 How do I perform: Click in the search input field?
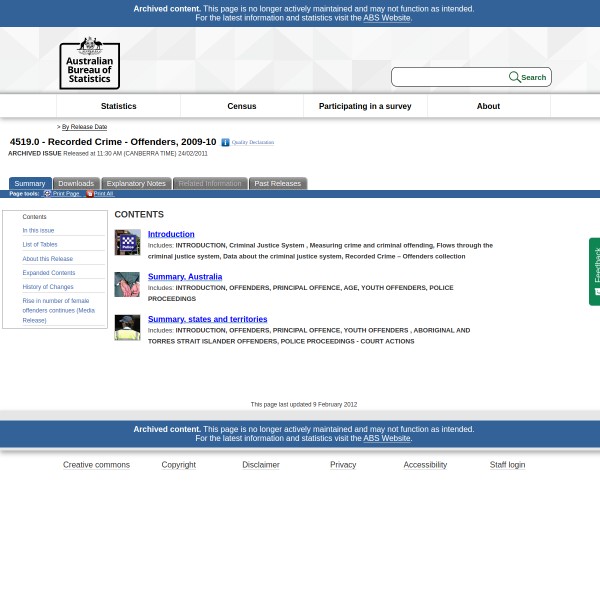(x=450, y=77)
